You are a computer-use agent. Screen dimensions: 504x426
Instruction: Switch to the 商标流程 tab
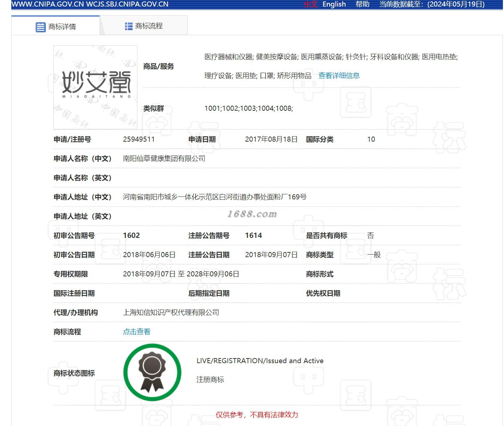click(x=144, y=26)
